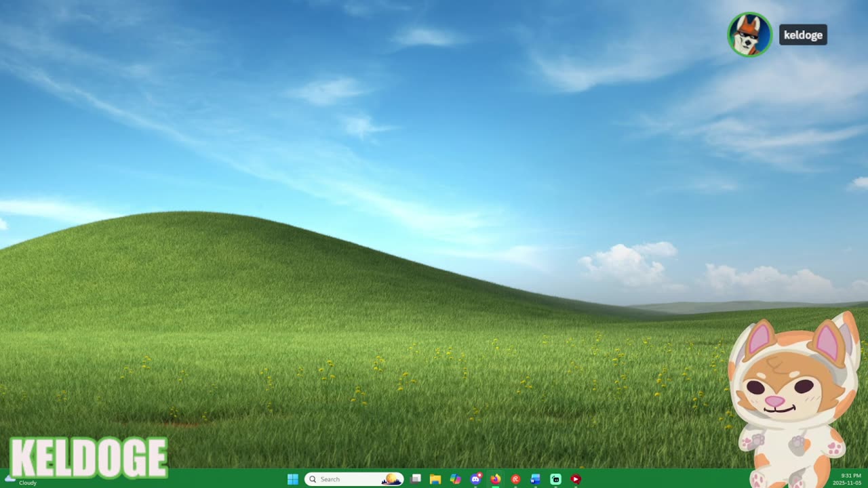Open Discord from the taskbar
Screen dimensions: 868x488
[476, 479]
